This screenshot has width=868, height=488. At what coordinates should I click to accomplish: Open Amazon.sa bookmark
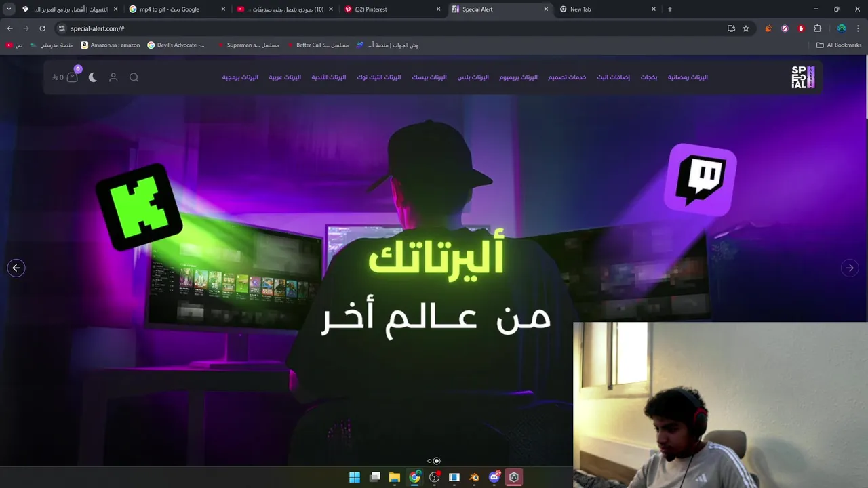pyautogui.click(x=110, y=45)
